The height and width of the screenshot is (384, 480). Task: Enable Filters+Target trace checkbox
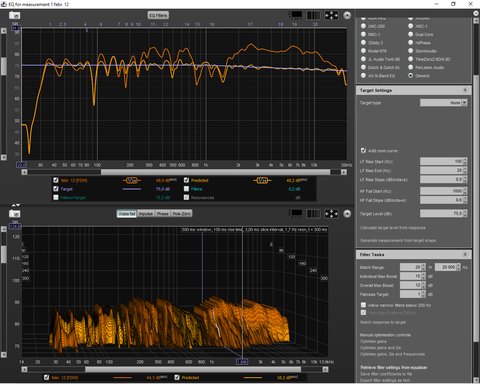coord(56,197)
